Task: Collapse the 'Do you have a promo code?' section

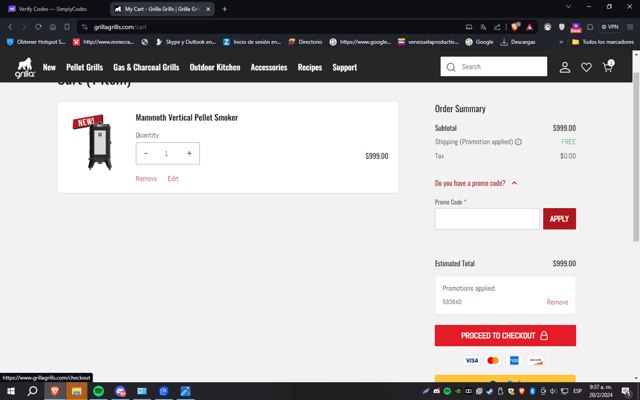Action: pos(476,183)
